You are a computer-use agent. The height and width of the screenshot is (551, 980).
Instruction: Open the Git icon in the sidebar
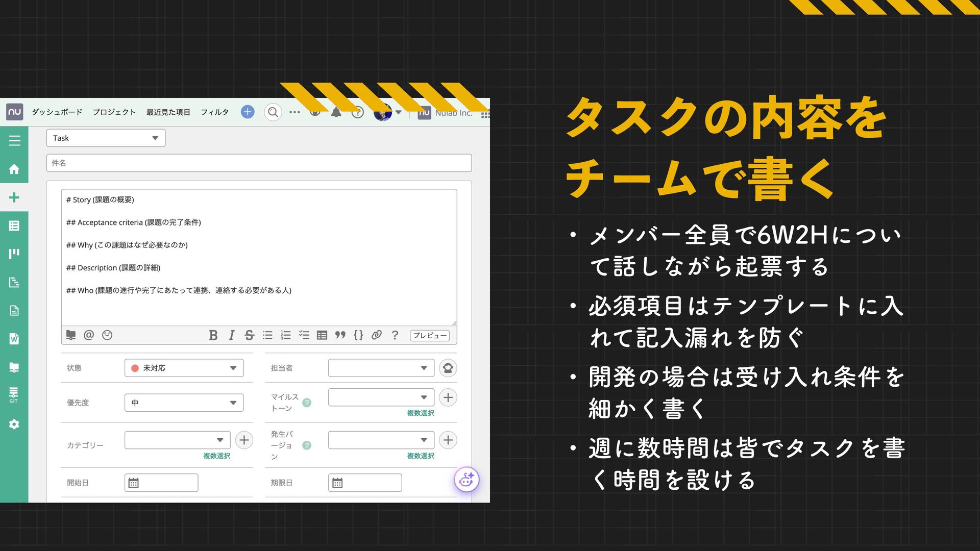(x=14, y=395)
